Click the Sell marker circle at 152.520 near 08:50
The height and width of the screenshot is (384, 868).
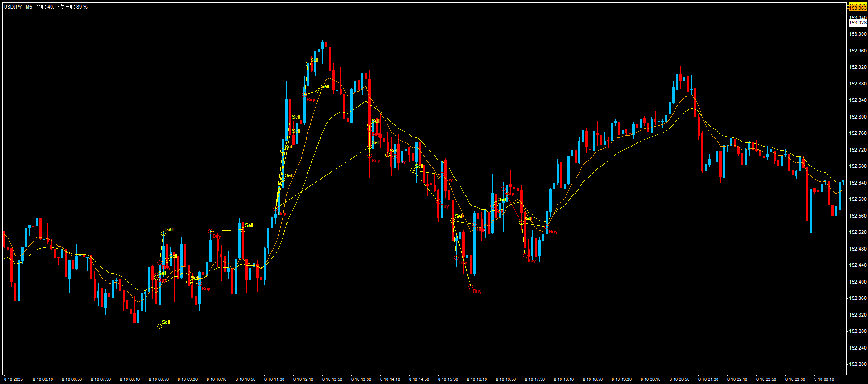click(x=163, y=233)
